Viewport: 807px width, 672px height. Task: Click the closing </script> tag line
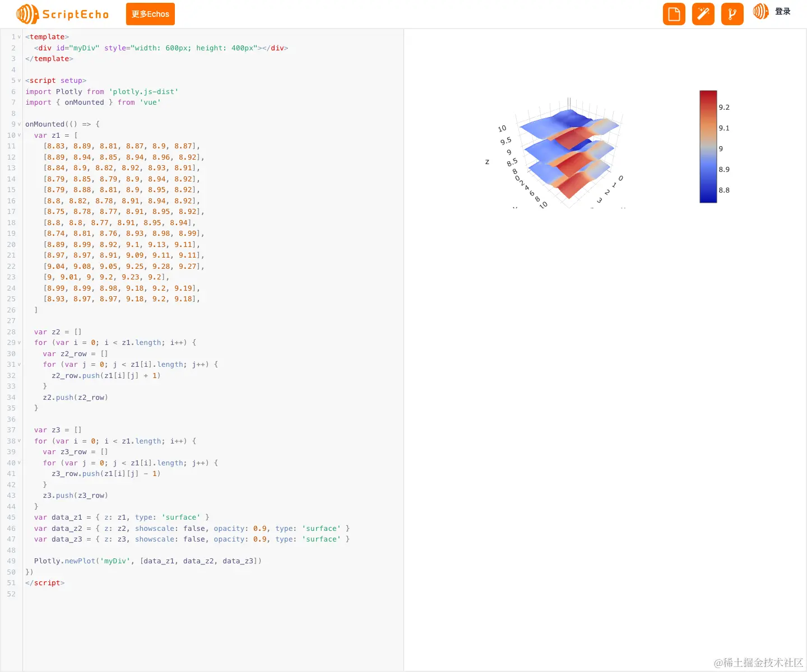(45, 583)
